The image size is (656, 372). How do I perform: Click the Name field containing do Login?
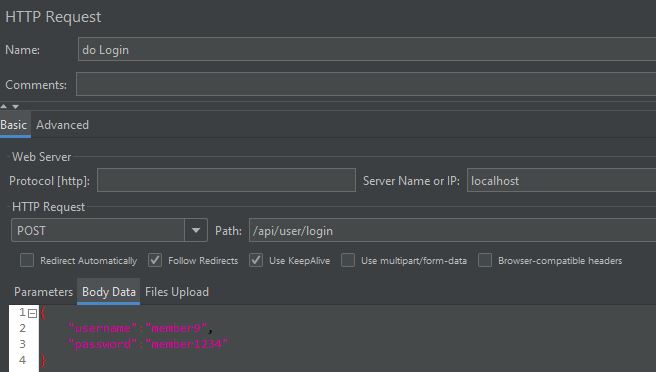[x=367, y=49]
